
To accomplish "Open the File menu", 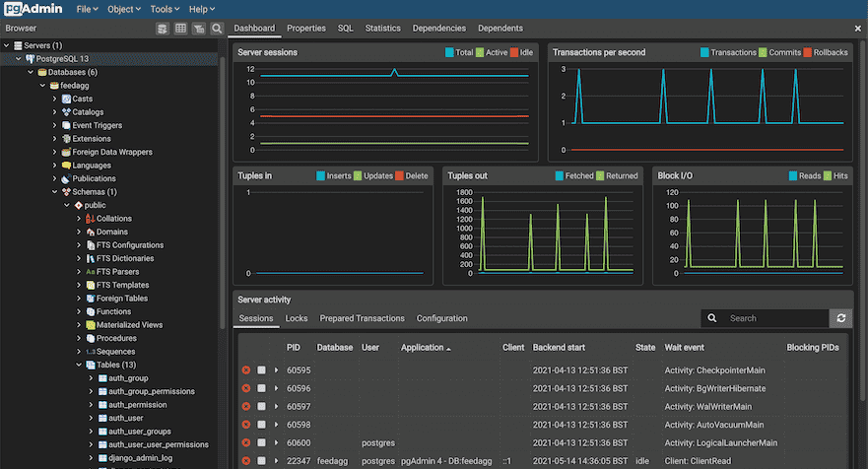I will click(x=87, y=9).
